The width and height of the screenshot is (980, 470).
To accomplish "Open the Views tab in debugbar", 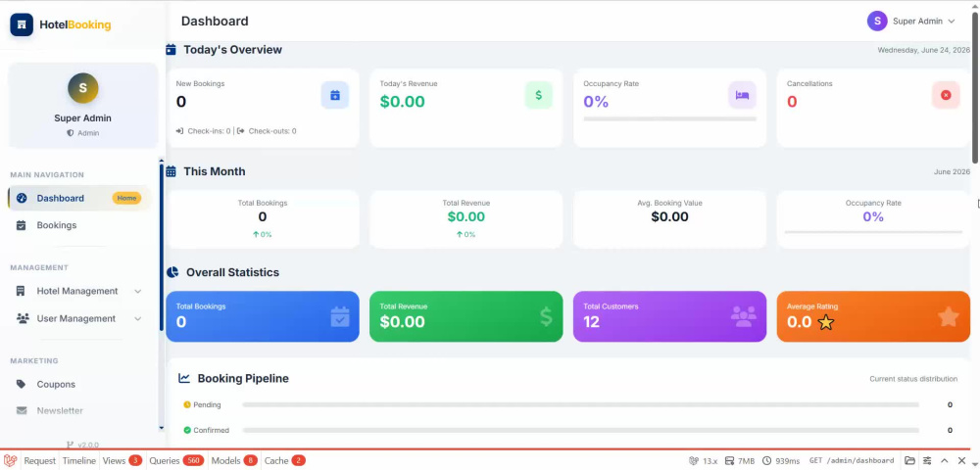I will pos(122,460).
